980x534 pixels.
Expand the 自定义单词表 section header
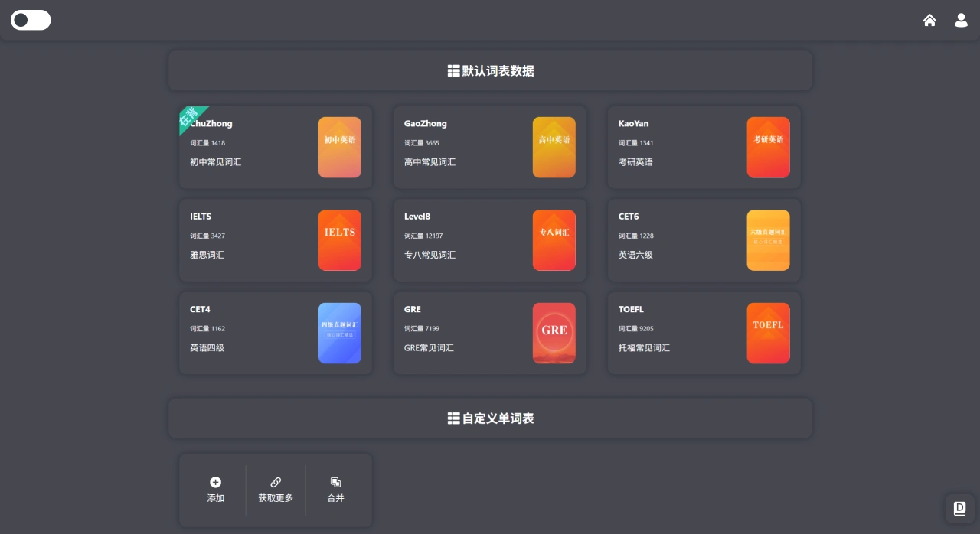click(490, 418)
